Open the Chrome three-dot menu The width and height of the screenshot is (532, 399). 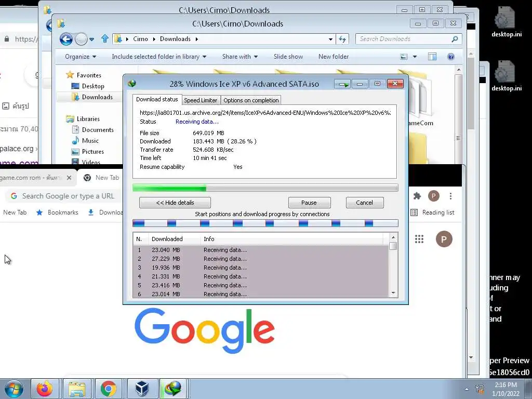tap(450, 196)
